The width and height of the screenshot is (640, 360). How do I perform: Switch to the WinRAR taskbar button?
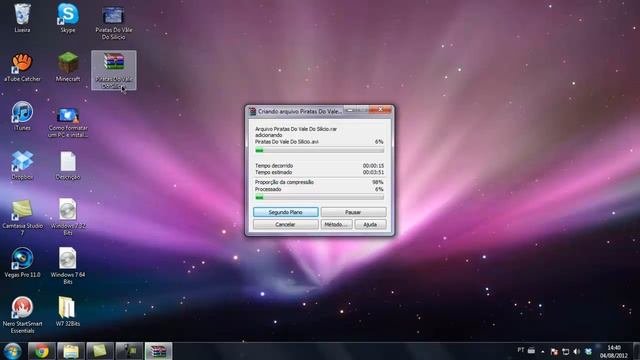coord(158,351)
